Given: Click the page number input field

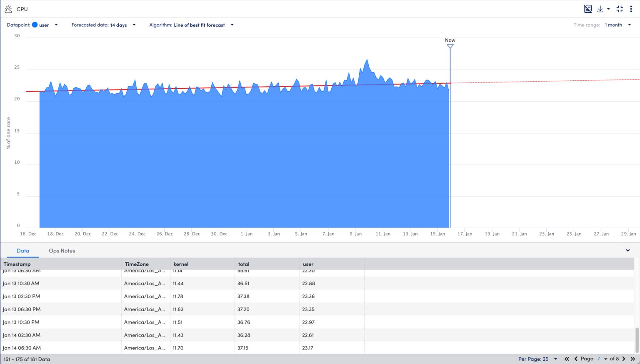Looking at the screenshot, I should click(x=599, y=359).
